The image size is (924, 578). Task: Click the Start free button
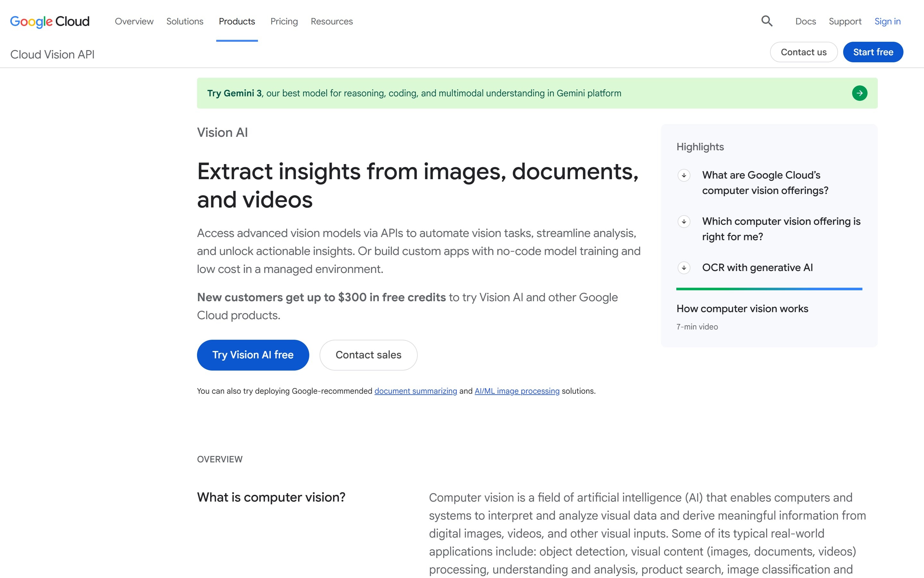click(x=873, y=52)
